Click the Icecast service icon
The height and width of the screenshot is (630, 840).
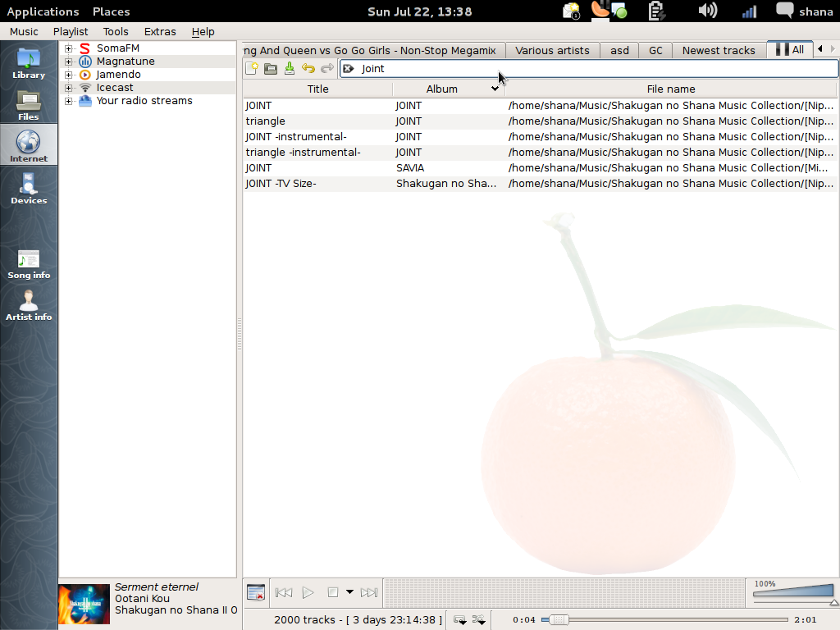[x=84, y=87]
